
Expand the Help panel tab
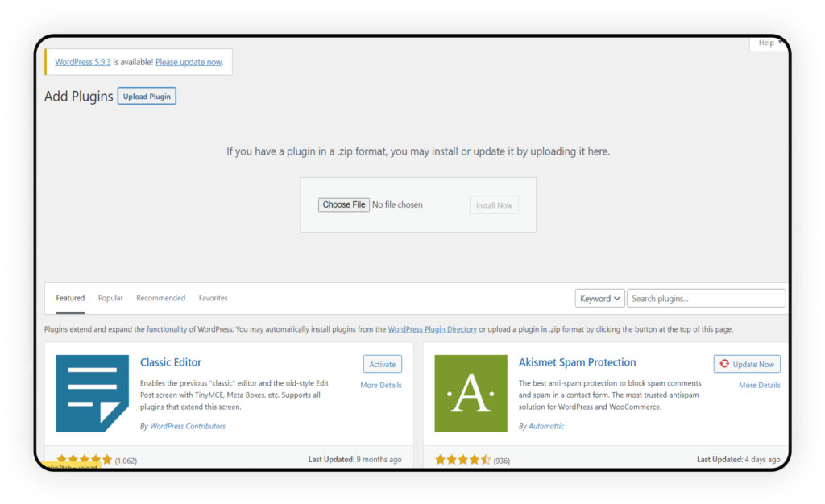click(768, 43)
